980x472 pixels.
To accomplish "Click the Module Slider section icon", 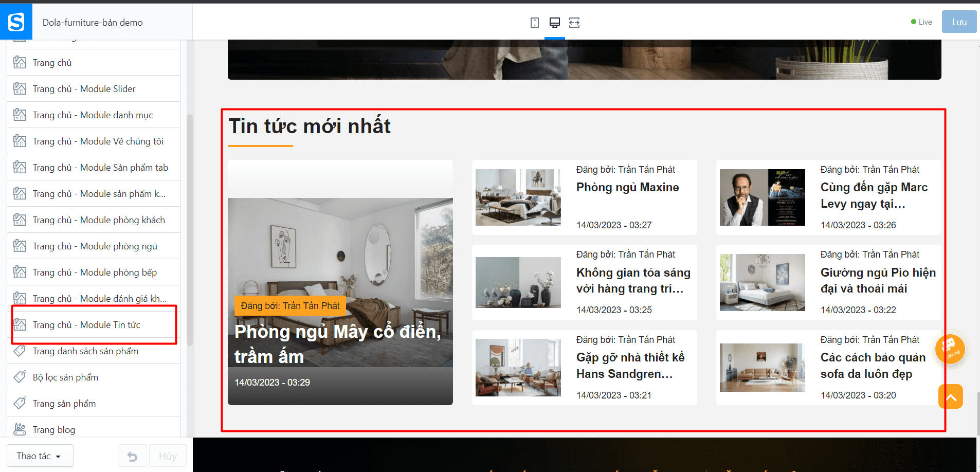I will (x=20, y=89).
